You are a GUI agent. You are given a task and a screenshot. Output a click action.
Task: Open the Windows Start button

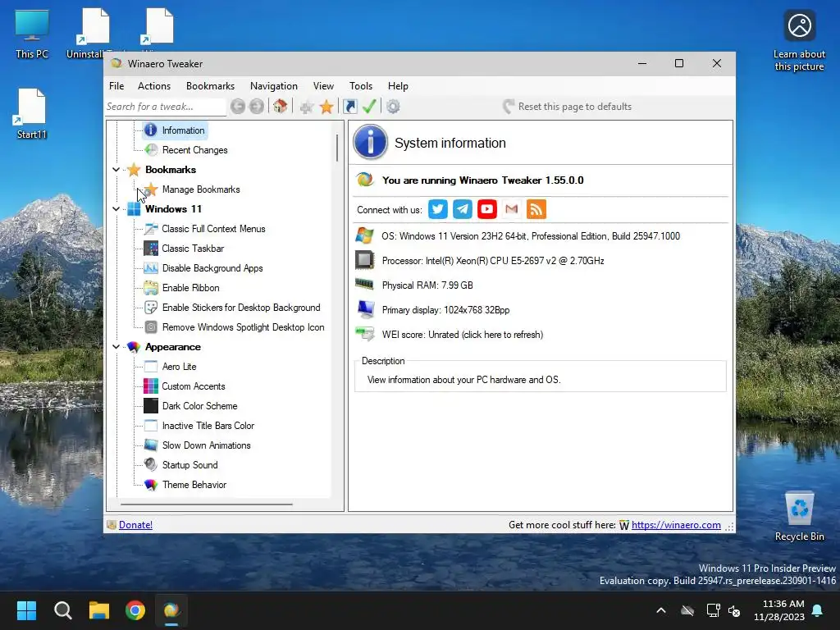[26, 610]
